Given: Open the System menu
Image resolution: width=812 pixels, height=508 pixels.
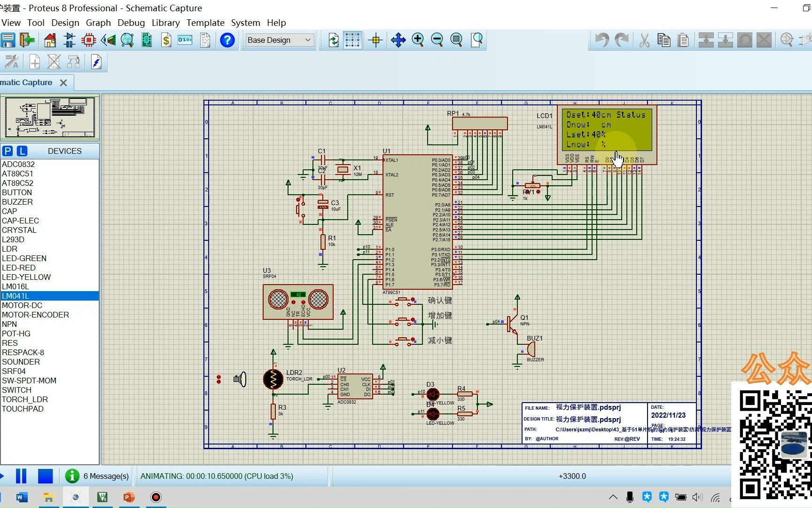Looking at the screenshot, I should click(245, 23).
